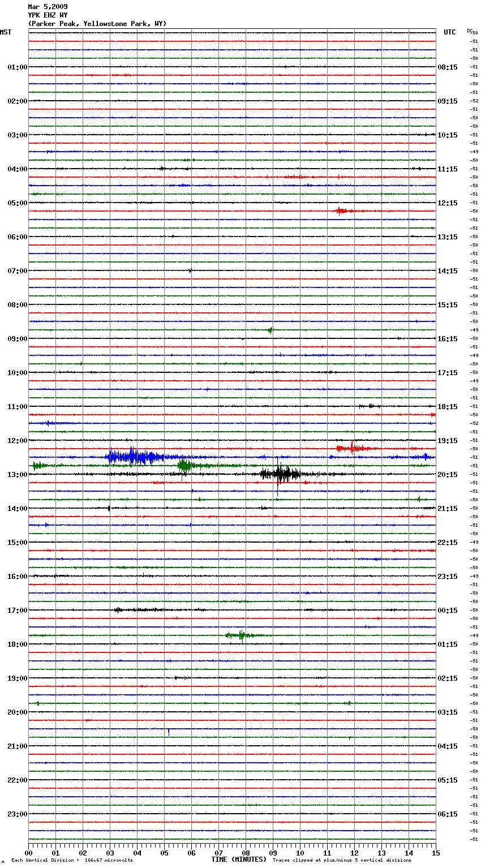Viewport: 481px width, 868px height.
Task: Click minute tick label "03" on bottom axis
Action: [x=110, y=853]
